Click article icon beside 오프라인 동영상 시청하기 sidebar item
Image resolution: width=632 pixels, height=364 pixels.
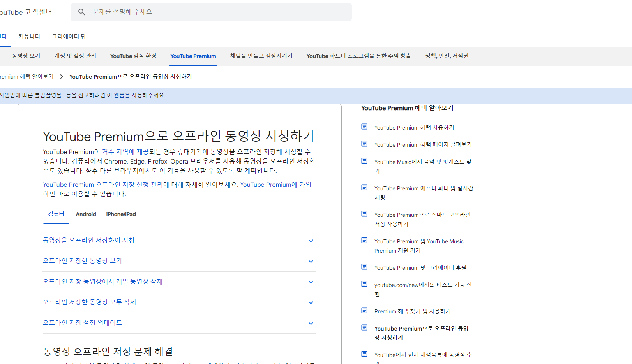364,327
